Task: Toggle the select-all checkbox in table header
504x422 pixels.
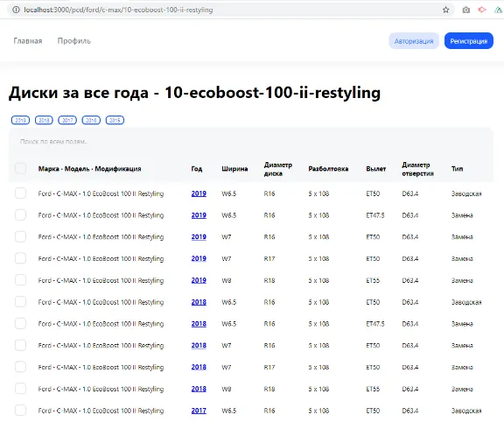Action: pyautogui.click(x=20, y=168)
